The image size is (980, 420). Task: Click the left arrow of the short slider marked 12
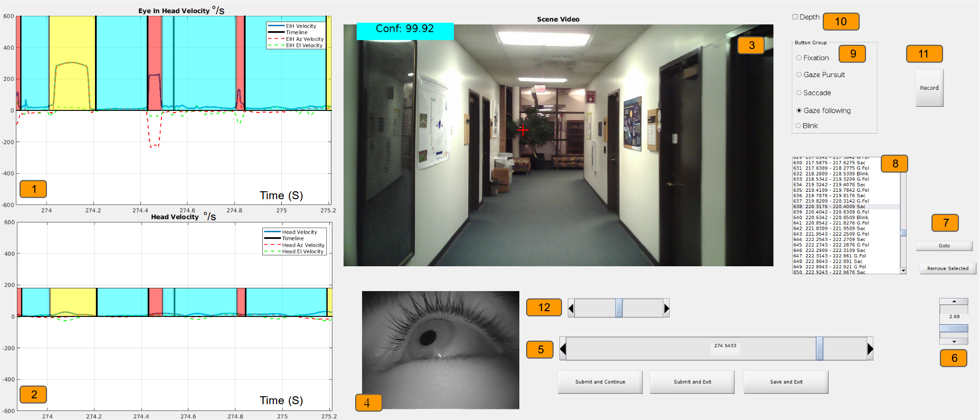(571, 308)
